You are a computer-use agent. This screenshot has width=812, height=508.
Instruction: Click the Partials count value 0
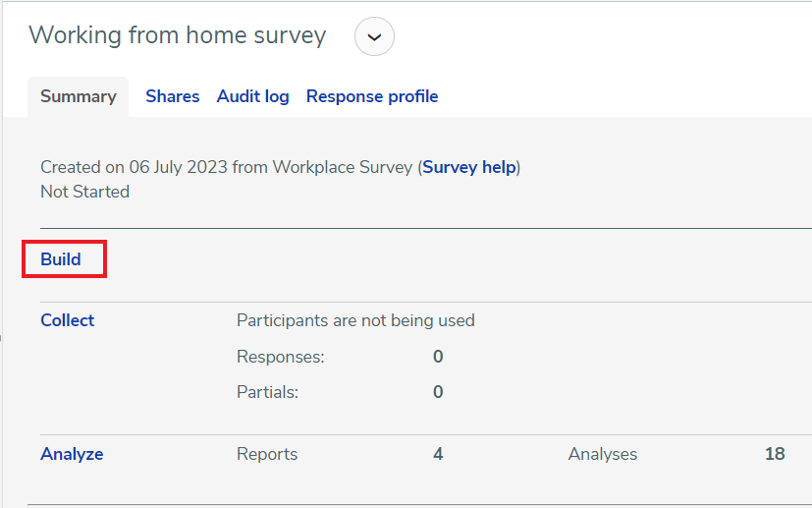(x=438, y=392)
